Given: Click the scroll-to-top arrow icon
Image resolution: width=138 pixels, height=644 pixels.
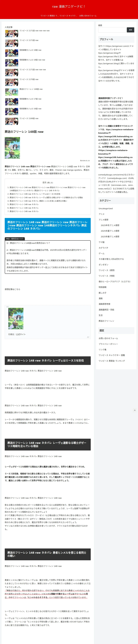Looking at the screenshot, I should pos(135,410).
